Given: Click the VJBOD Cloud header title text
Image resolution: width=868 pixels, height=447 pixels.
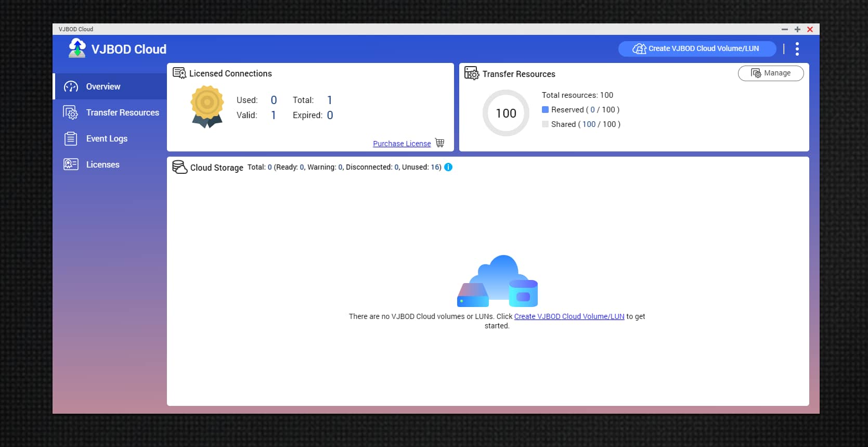Looking at the screenshot, I should [x=129, y=49].
